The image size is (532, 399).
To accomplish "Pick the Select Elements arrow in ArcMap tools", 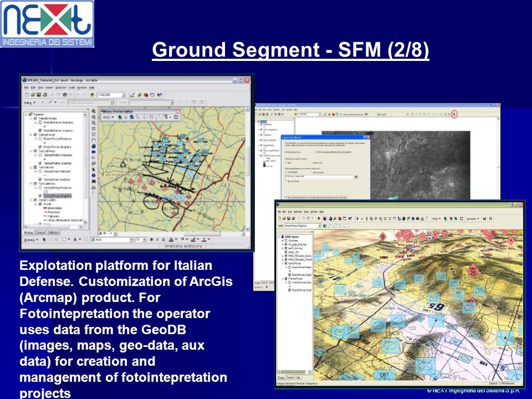I will pos(94,170).
